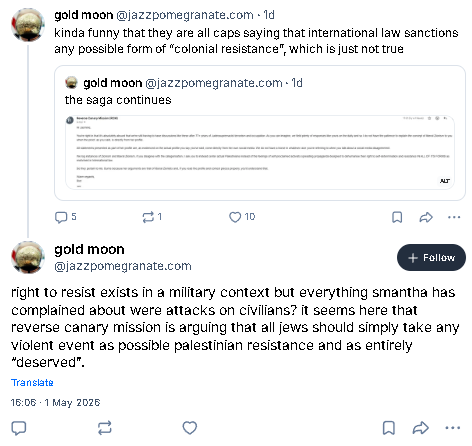Share the parent post via arrow icon
472x446 pixels.
tap(426, 217)
